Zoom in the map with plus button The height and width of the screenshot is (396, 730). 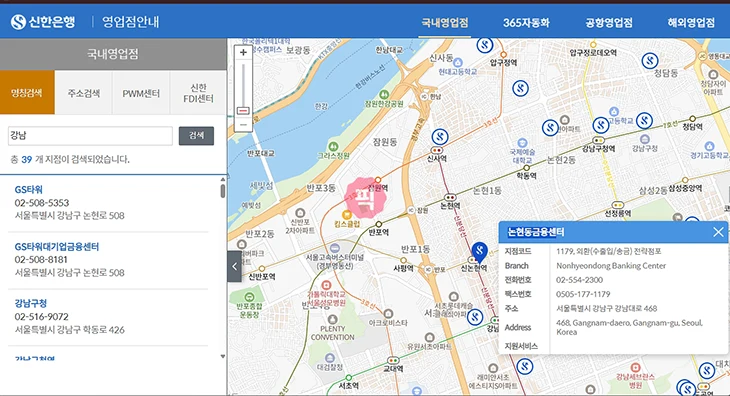[243, 53]
